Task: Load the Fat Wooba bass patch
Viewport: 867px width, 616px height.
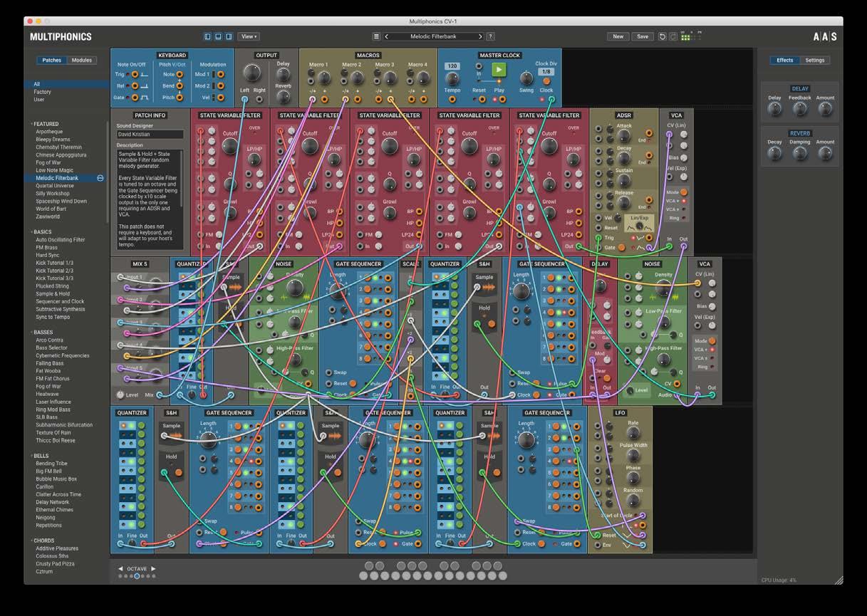Action: pos(48,371)
